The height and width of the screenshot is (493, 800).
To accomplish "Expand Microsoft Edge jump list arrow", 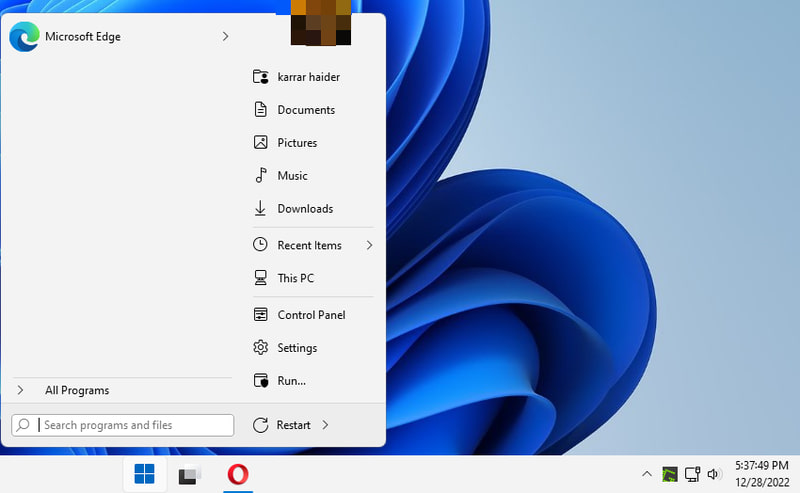I will pyautogui.click(x=225, y=37).
